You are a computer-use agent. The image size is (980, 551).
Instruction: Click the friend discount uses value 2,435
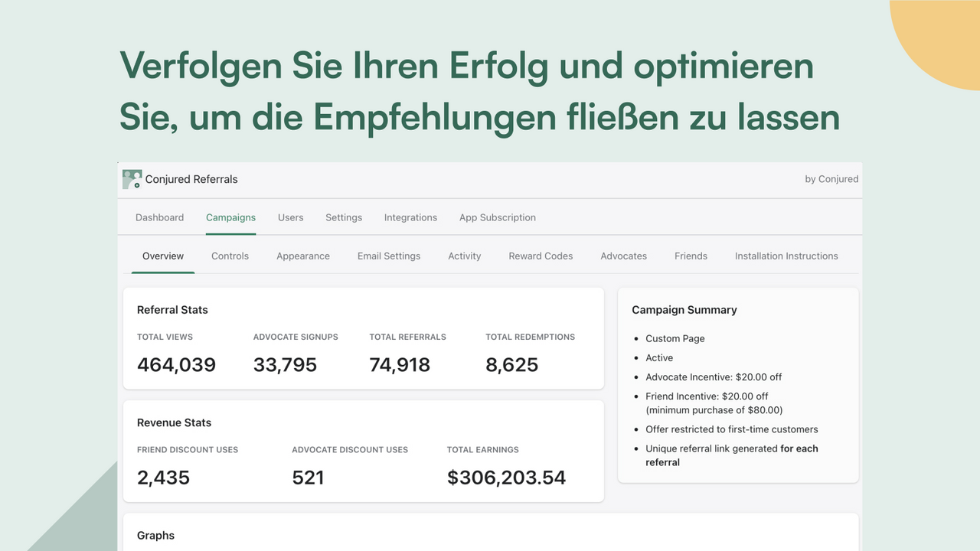coord(163,478)
